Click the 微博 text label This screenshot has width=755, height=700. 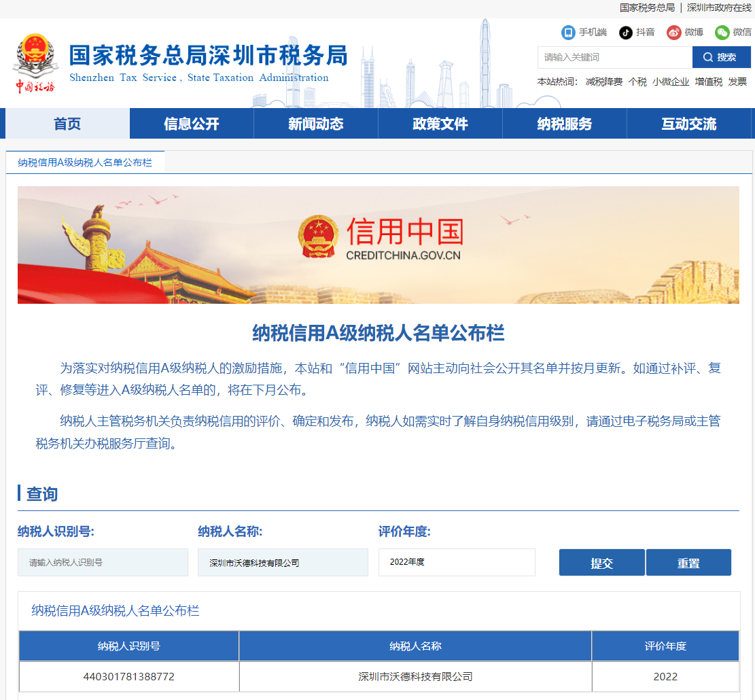pyautogui.click(x=694, y=32)
